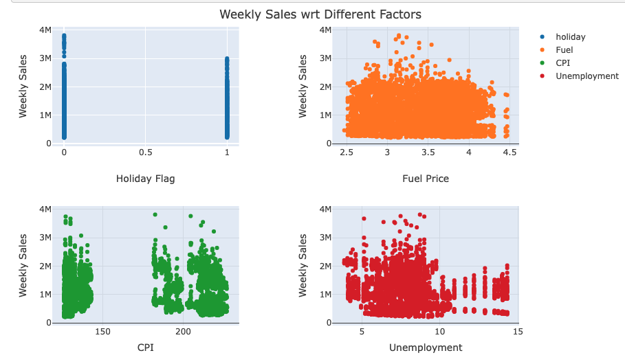This screenshot has height=364, width=625.
Task: Toggle the Fuel legend entry
Action: [564, 50]
